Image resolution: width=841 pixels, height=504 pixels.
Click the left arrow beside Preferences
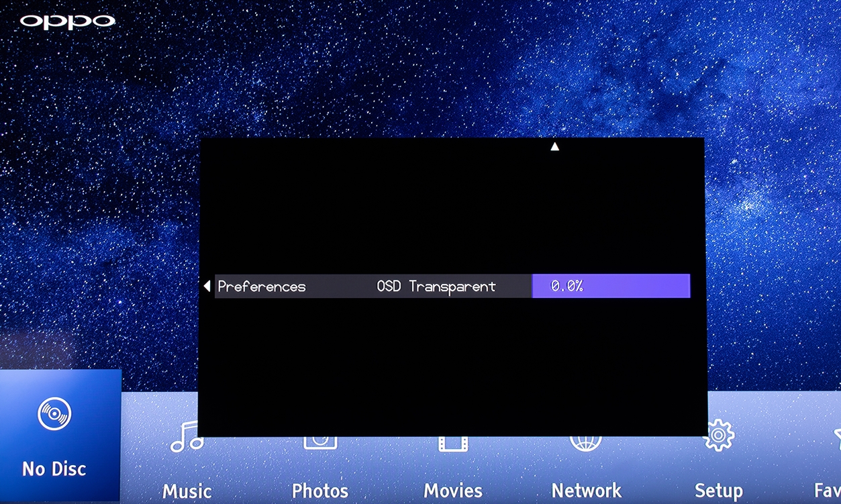pos(207,287)
